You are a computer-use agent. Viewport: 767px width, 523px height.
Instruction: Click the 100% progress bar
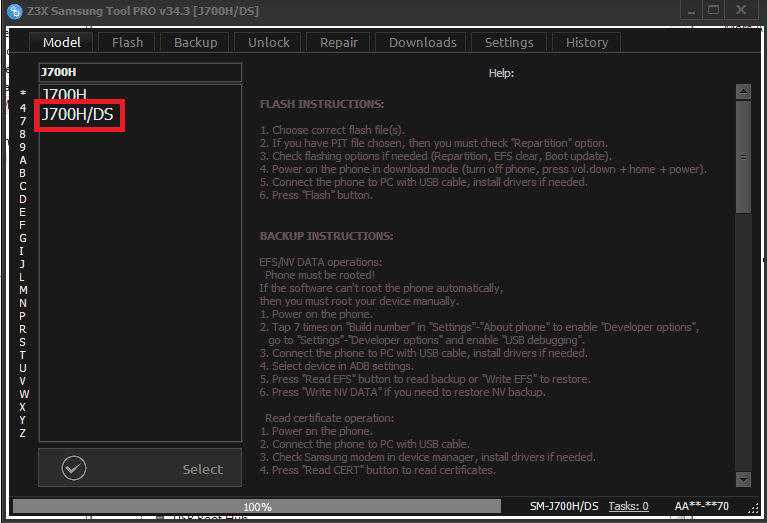[257, 506]
